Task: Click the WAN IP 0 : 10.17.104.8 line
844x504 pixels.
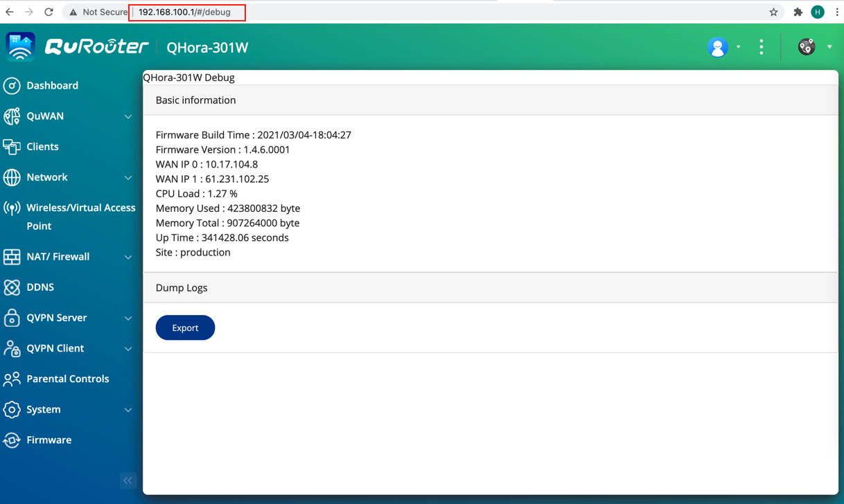Action: tap(206, 164)
